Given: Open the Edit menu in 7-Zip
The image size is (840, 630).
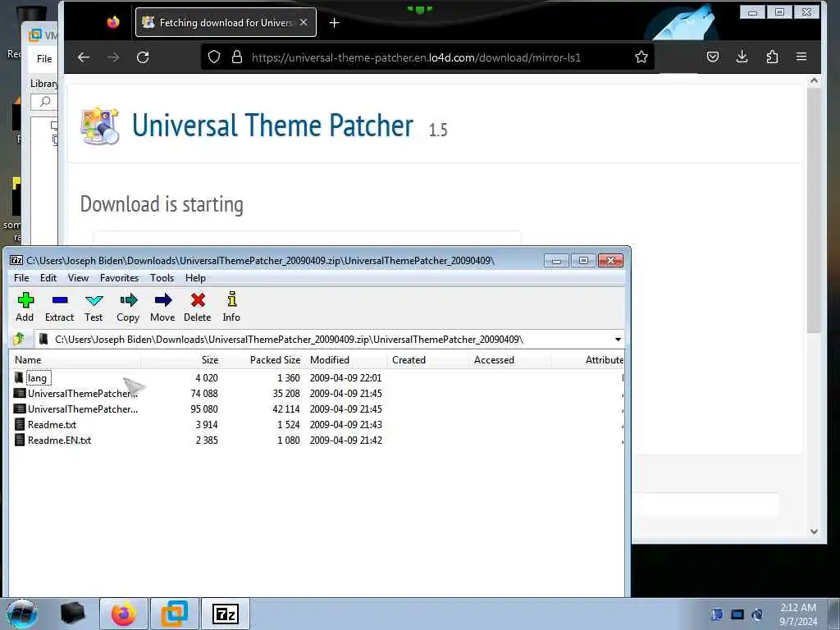Looking at the screenshot, I should (x=48, y=278).
